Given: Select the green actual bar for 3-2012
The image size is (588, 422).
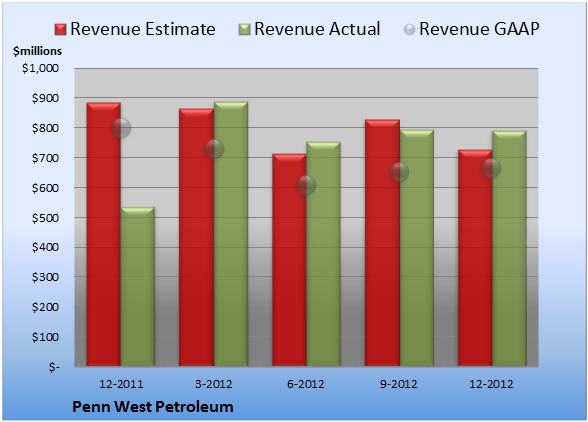Looking at the screenshot, I should (231, 234).
